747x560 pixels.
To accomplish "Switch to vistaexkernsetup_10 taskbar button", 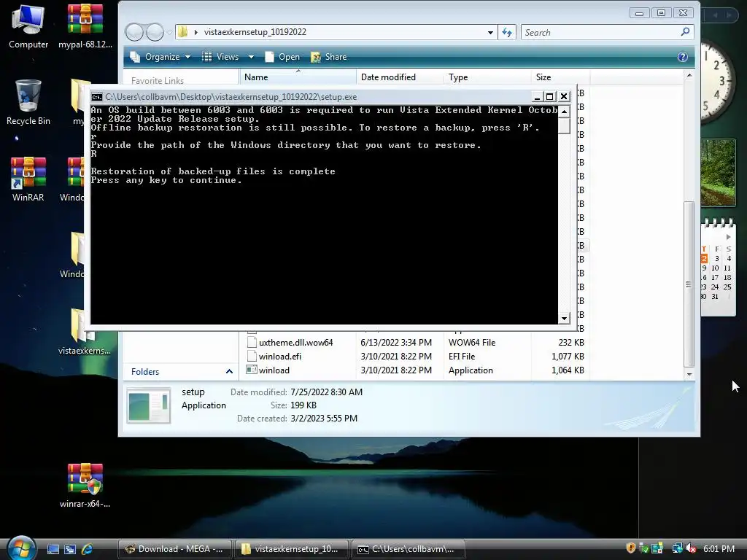I will point(291,549).
